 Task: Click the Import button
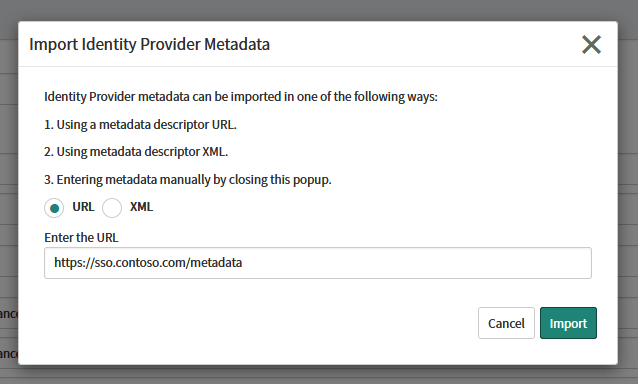tap(568, 323)
